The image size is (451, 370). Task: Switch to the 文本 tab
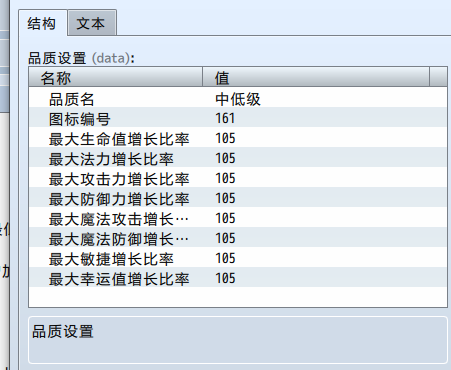pyautogui.click(x=92, y=23)
